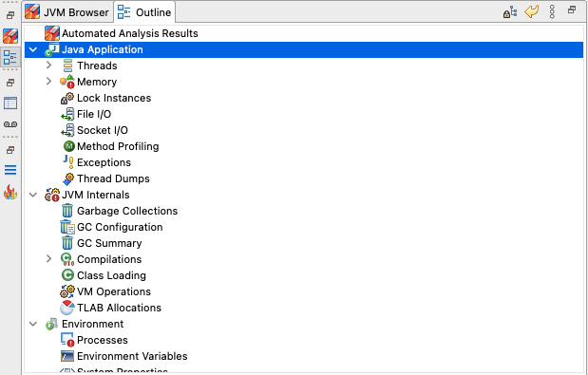Click the GC Summary trash icon

[67, 243]
